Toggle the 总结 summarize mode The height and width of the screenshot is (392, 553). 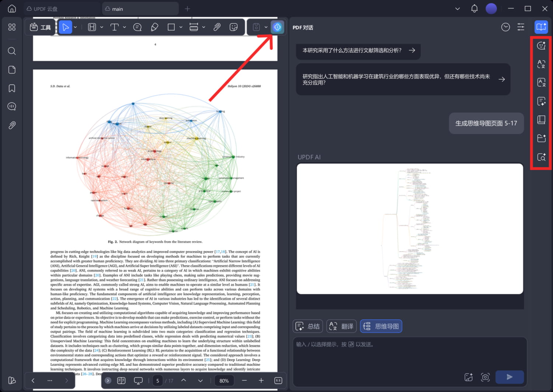coord(308,326)
